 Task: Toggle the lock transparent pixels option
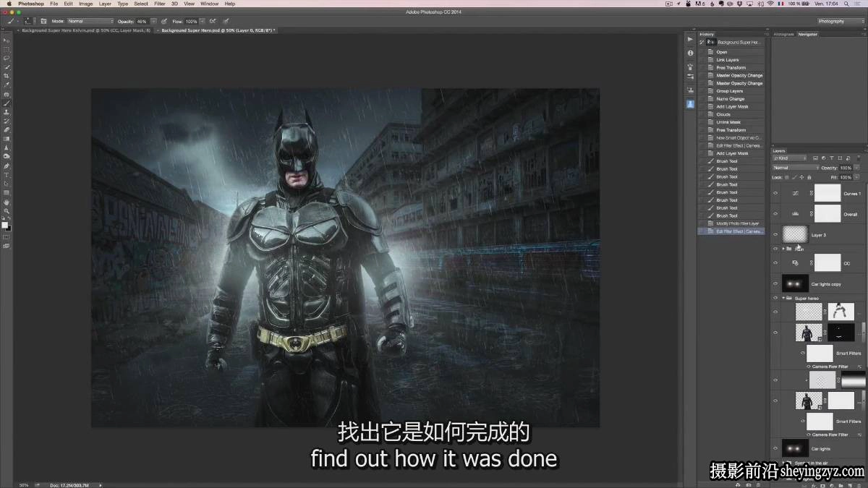[788, 176]
